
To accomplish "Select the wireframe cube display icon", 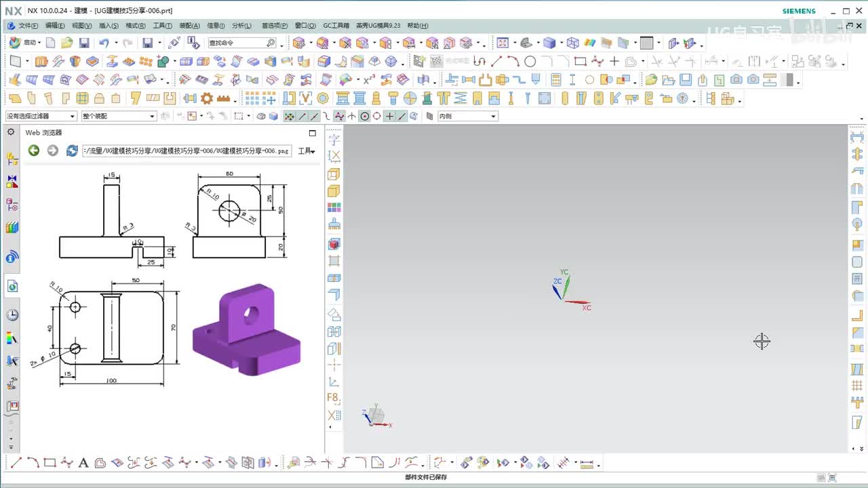I will pos(573,43).
